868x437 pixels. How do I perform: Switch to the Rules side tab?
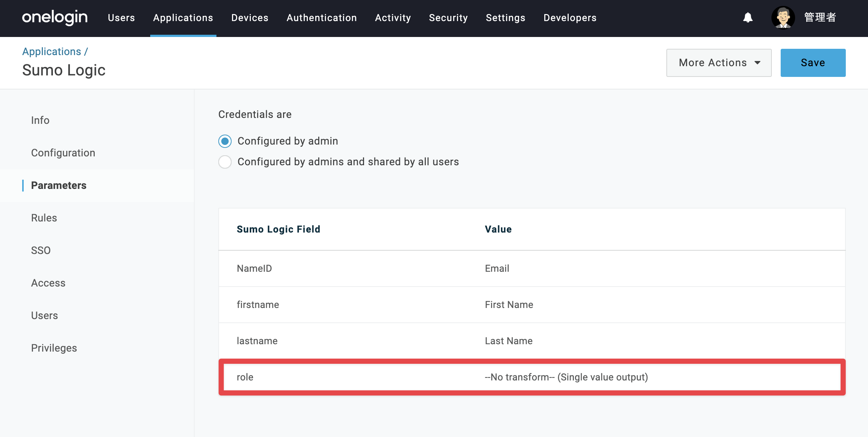pyautogui.click(x=44, y=218)
